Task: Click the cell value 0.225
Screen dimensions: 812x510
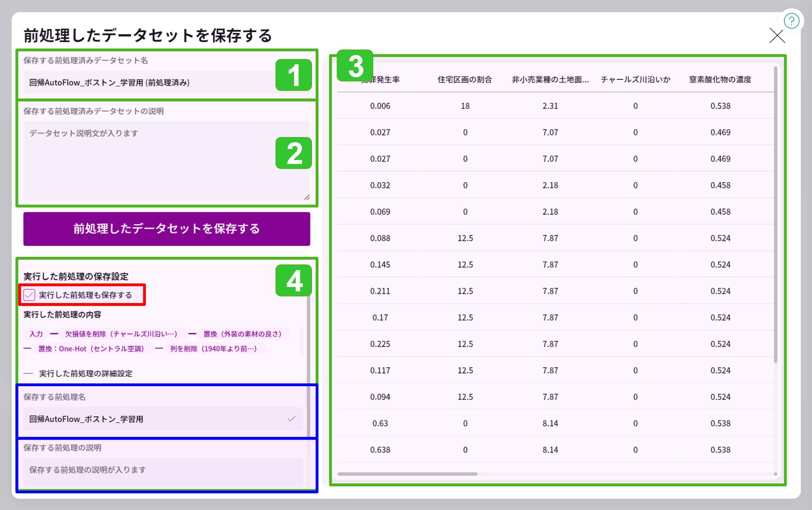Action: [x=380, y=344]
